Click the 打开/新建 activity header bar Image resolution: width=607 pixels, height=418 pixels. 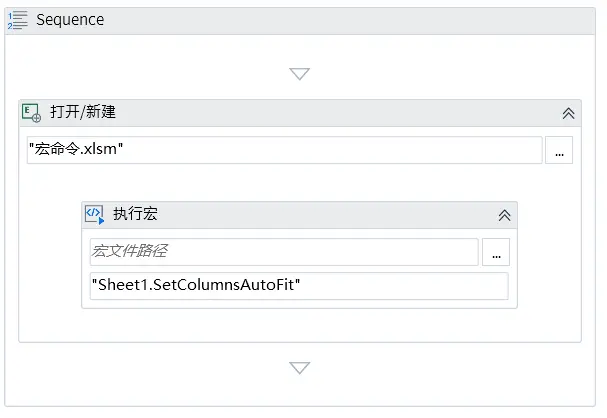click(x=300, y=113)
